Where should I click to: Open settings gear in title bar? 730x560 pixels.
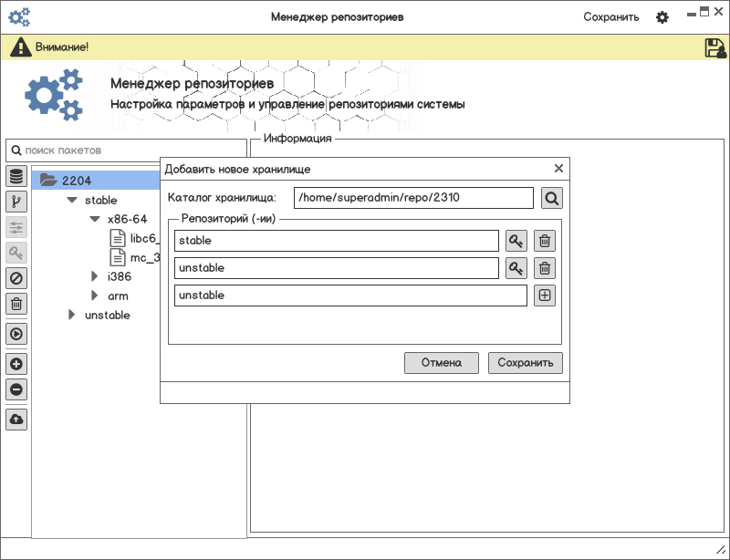[662, 17]
